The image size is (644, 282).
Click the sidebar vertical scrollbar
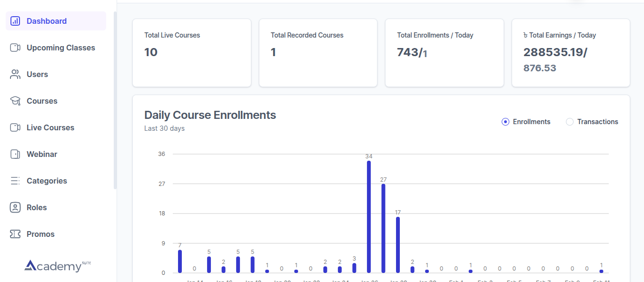pos(115,100)
